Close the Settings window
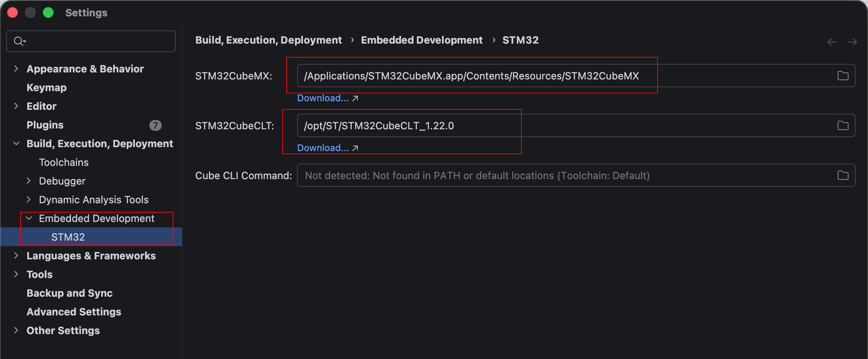 coord(12,13)
